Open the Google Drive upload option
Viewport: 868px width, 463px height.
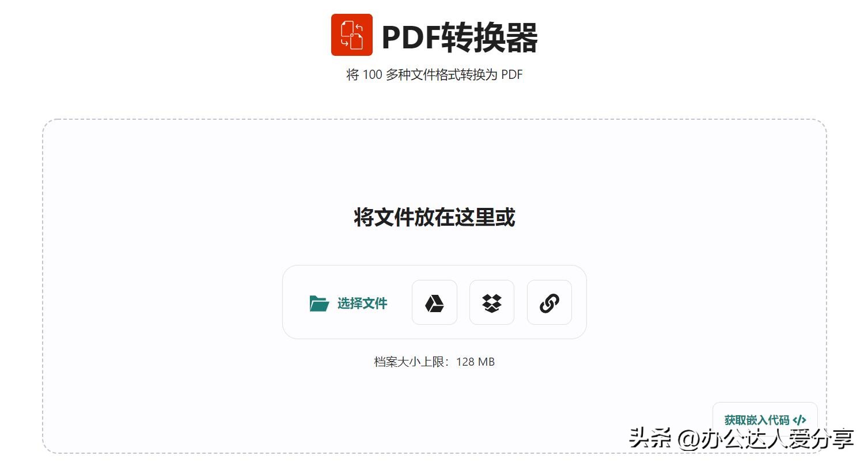434,302
